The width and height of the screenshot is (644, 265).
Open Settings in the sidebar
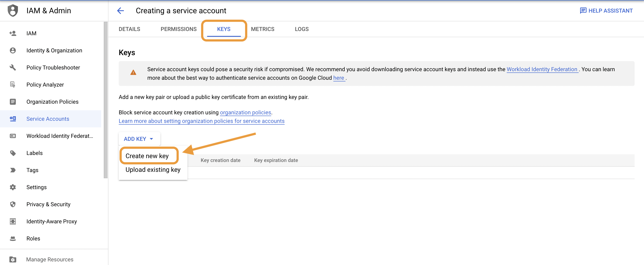point(51,187)
